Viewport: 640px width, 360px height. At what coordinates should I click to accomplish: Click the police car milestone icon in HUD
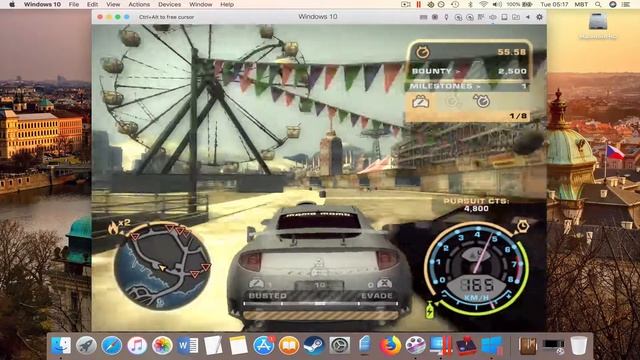420,101
